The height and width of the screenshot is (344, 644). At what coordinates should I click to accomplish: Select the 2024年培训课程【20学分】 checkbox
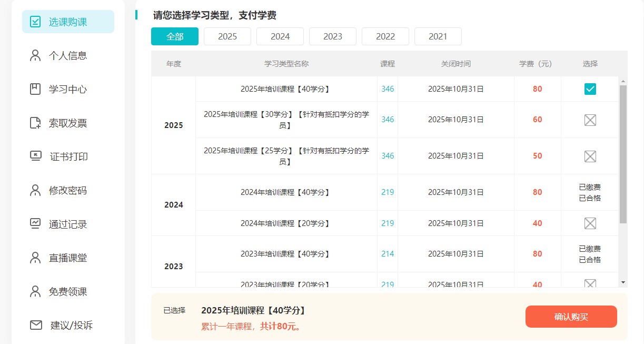click(x=589, y=223)
